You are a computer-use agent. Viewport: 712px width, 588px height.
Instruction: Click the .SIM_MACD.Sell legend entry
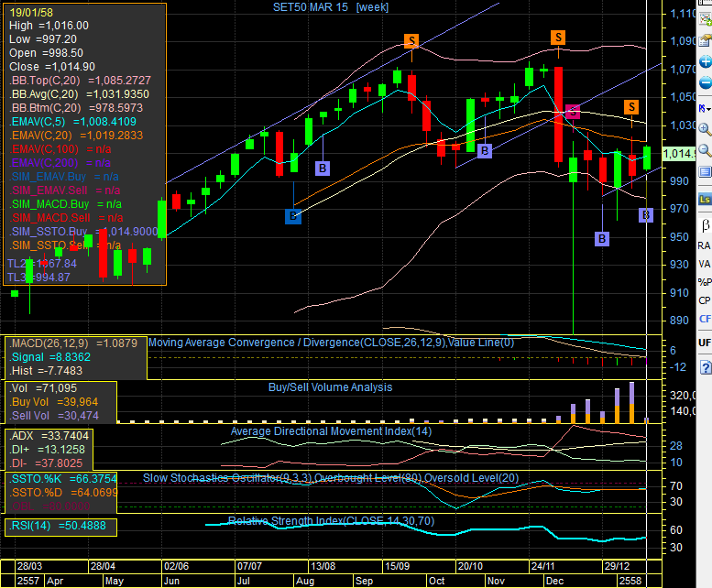[x=66, y=218]
